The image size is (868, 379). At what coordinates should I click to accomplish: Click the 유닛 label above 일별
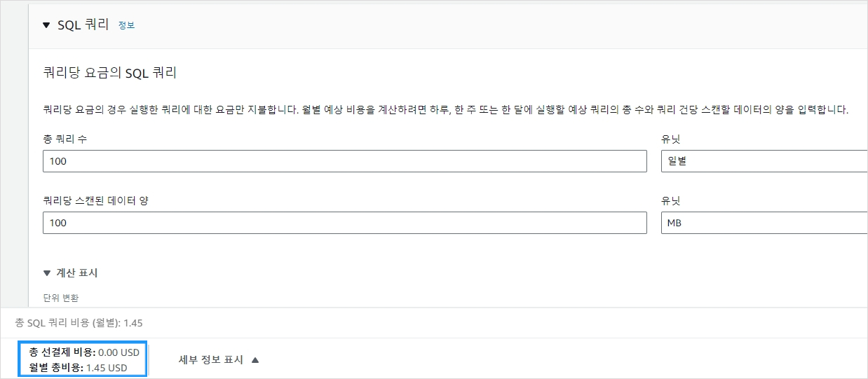pos(671,139)
